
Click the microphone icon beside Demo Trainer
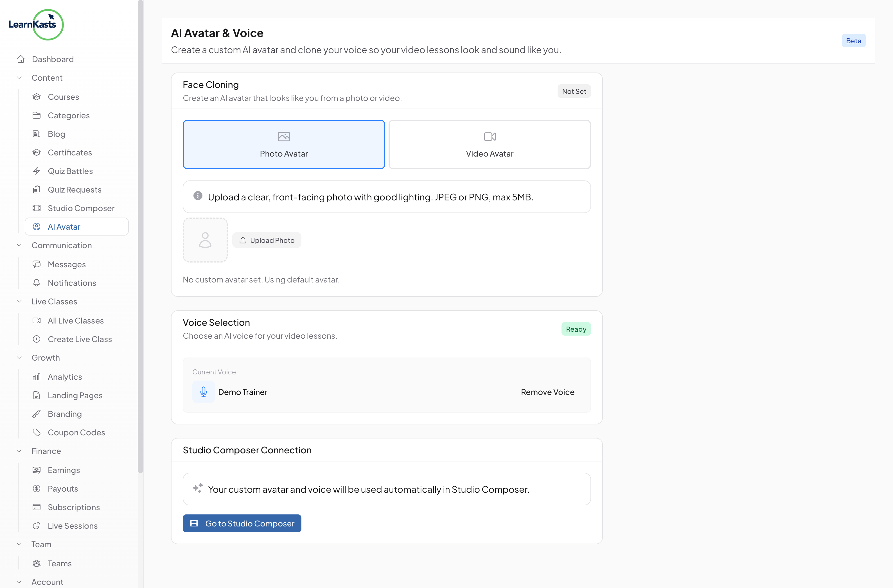click(203, 392)
